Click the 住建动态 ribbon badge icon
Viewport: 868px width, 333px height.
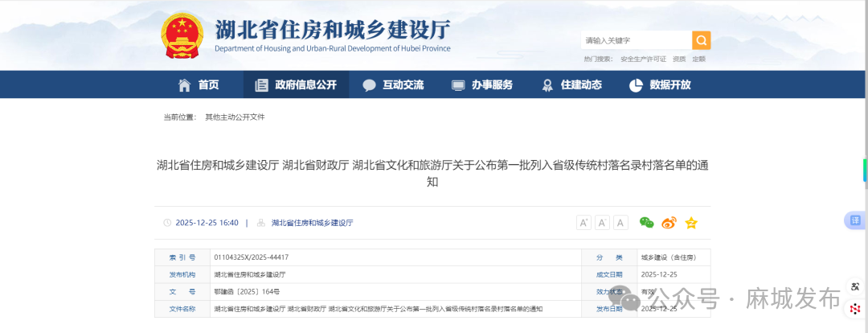547,85
